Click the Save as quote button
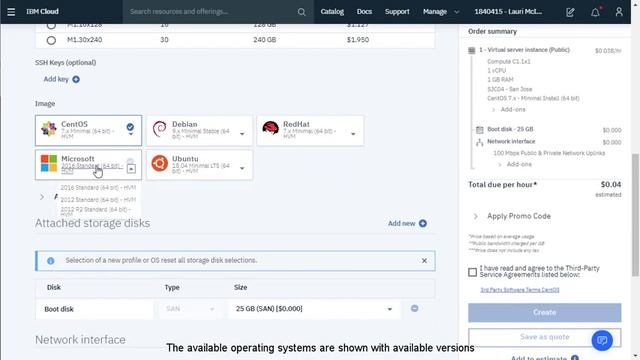The height and width of the screenshot is (360, 640). (544, 337)
